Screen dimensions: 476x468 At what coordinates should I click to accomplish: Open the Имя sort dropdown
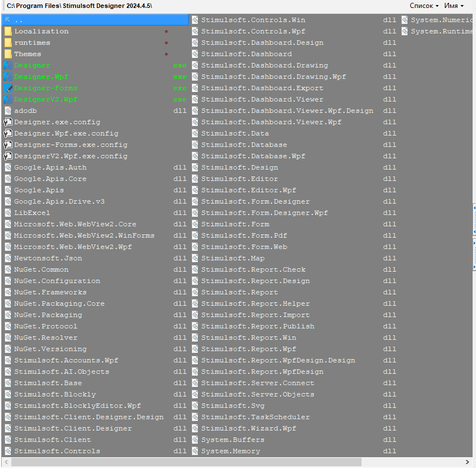pyautogui.click(x=454, y=6)
